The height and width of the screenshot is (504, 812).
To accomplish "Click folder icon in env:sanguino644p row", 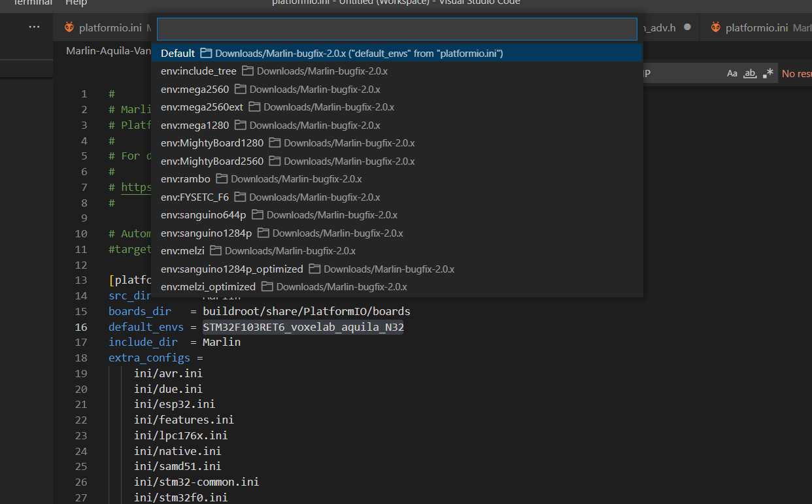I will pyautogui.click(x=258, y=214).
